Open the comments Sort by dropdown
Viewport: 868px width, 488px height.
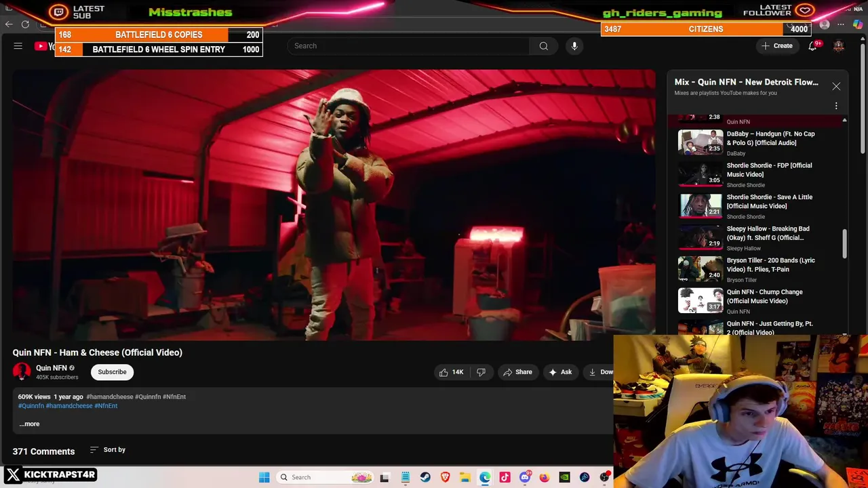(x=108, y=450)
